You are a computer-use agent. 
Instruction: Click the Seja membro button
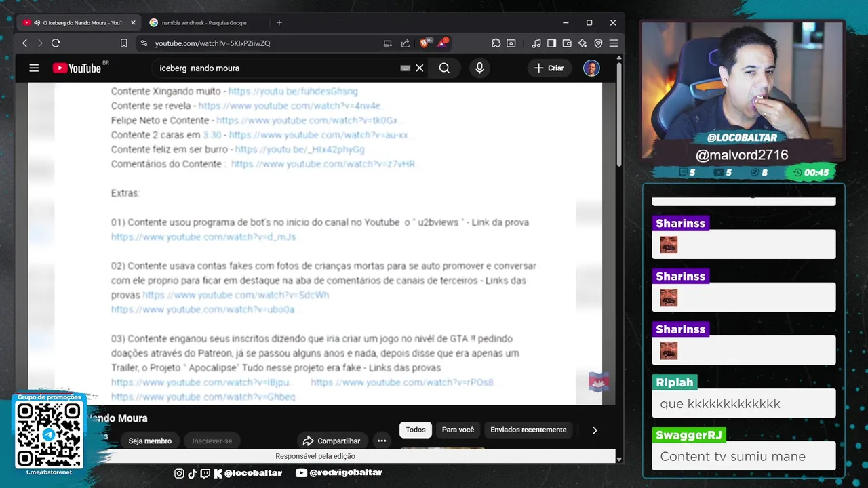click(x=150, y=441)
